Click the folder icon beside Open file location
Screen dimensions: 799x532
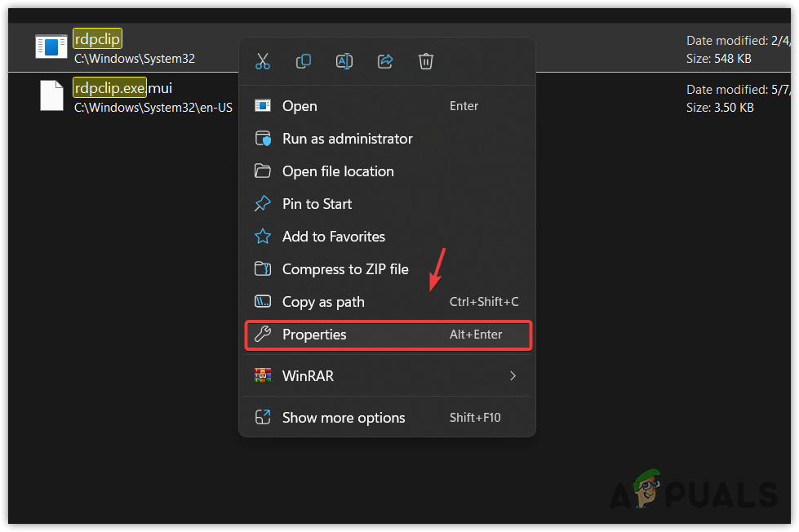[x=263, y=171]
